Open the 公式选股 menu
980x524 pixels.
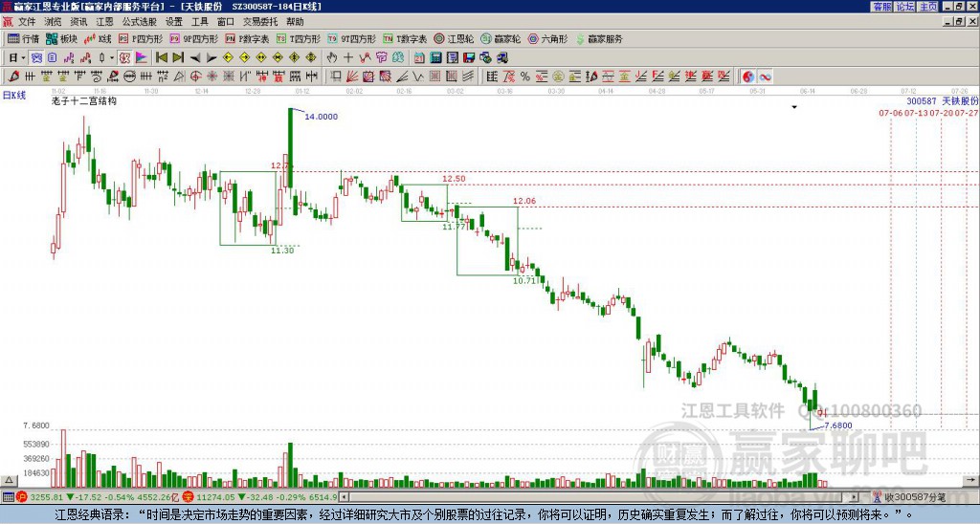tap(140, 22)
